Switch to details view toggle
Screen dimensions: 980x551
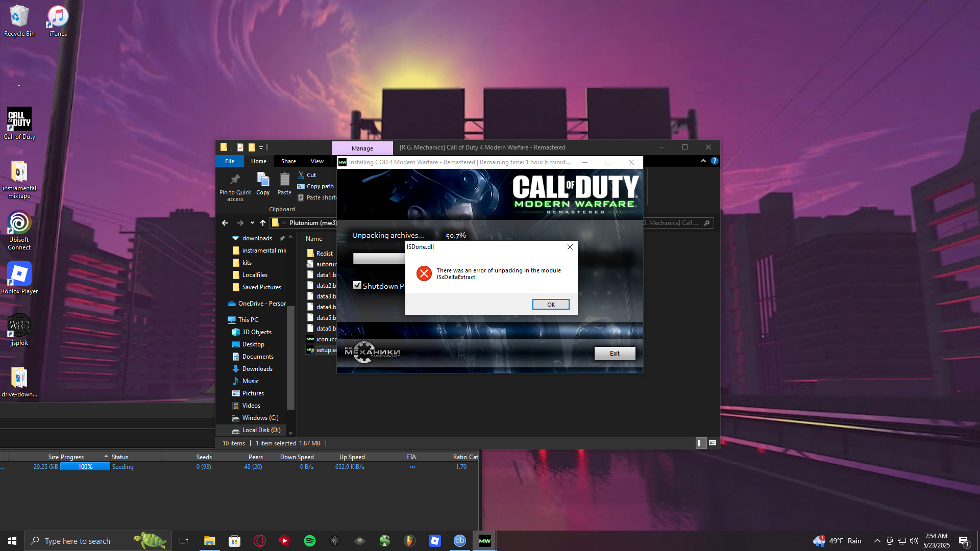[701, 443]
